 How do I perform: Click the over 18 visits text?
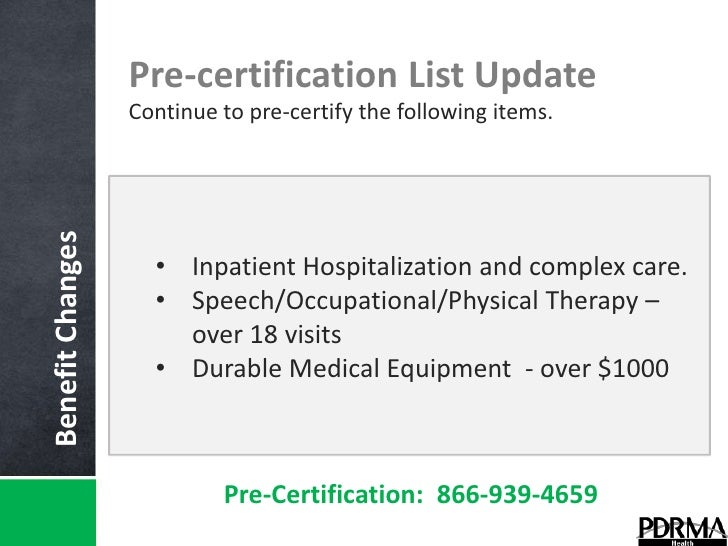(266, 334)
